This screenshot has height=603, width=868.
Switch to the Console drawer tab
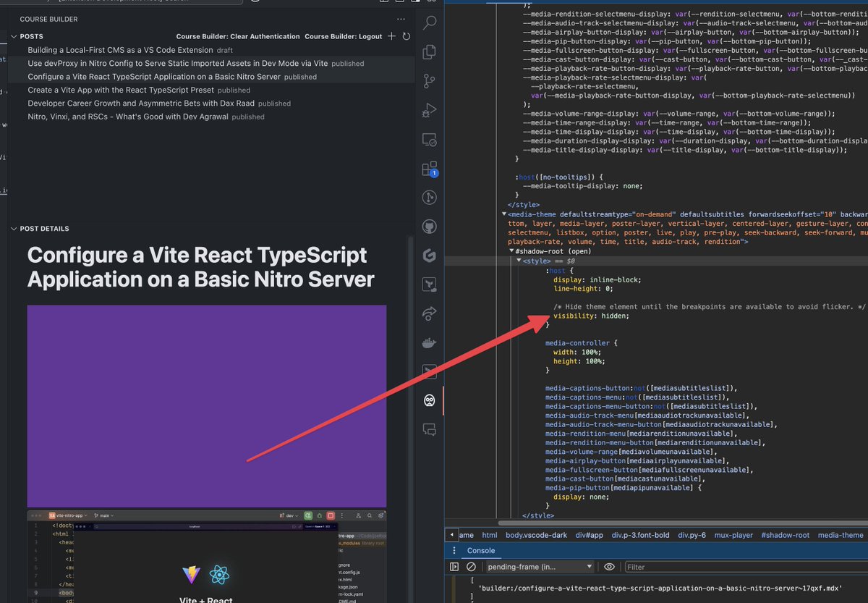tap(480, 551)
